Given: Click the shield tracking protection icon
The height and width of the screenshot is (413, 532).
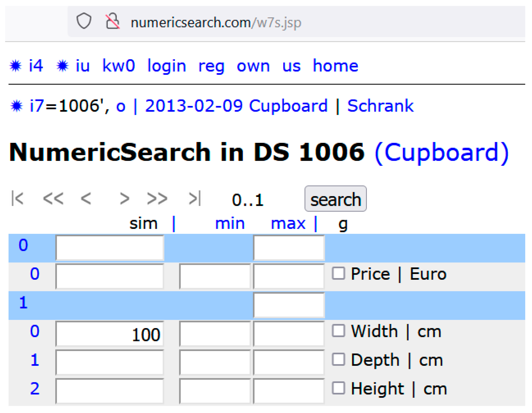Looking at the screenshot, I should click(84, 21).
